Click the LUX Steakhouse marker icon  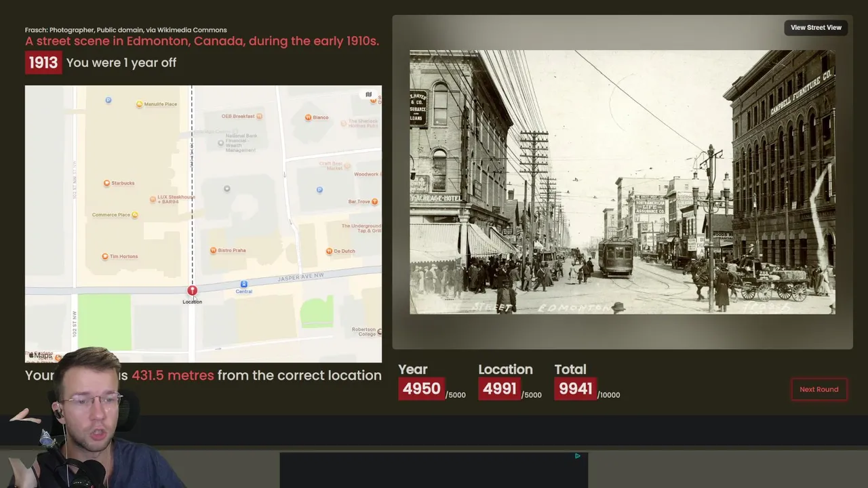click(x=153, y=199)
